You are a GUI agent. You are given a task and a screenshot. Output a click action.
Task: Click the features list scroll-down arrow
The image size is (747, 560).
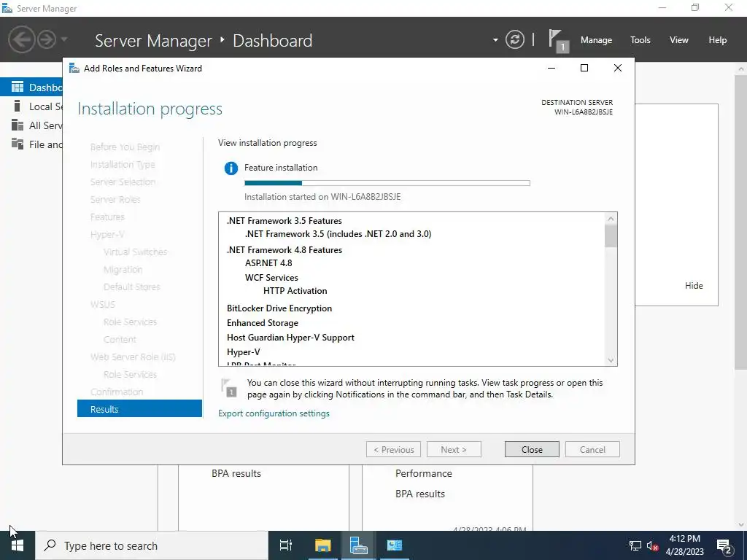[611, 360]
